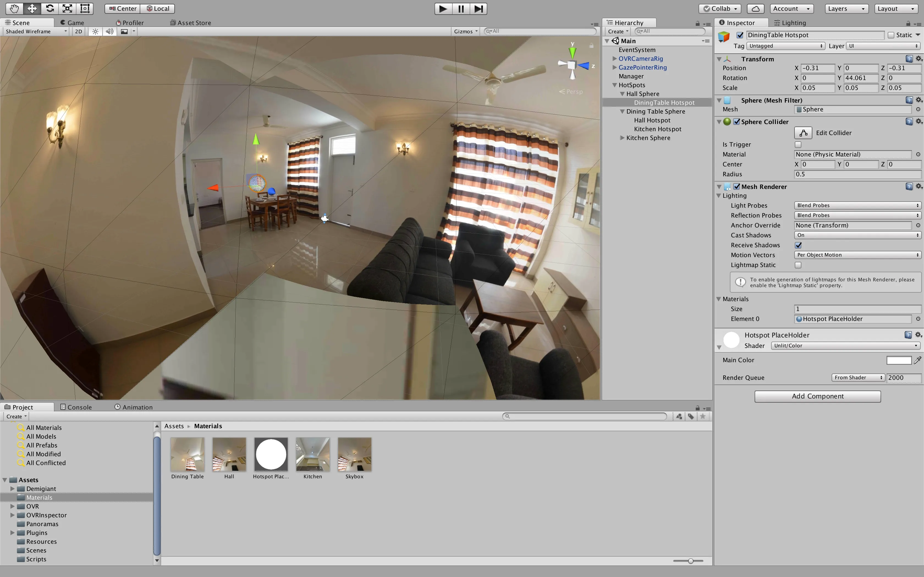Click the Edit Collider icon button
Image resolution: width=924 pixels, height=577 pixels.
click(x=803, y=133)
